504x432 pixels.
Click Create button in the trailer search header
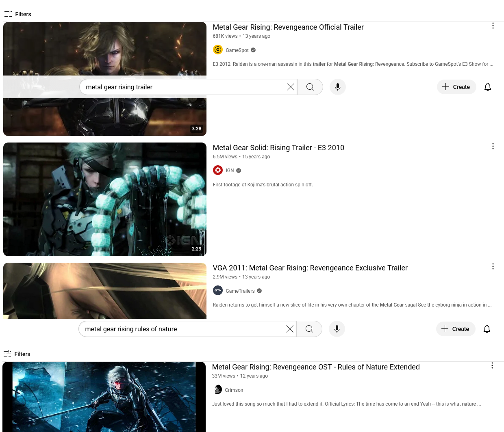click(x=456, y=87)
